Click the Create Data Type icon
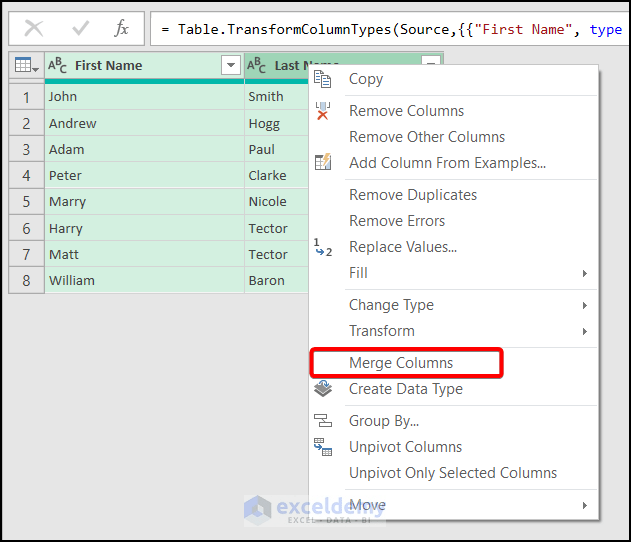This screenshot has width=631, height=542. tap(323, 389)
